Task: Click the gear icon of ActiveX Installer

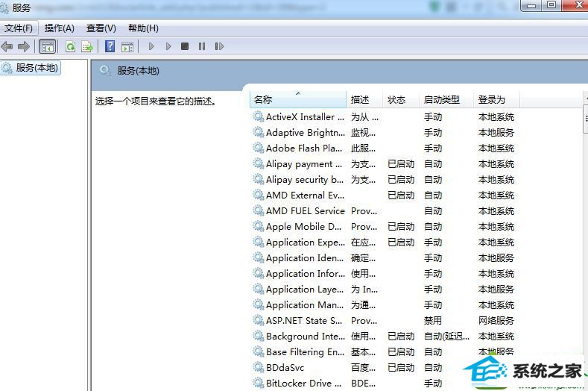Action: coord(258,117)
